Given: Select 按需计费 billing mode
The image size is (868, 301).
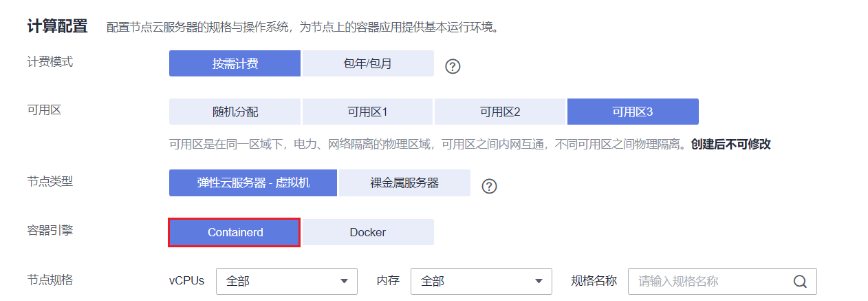Looking at the screenshot, I should (x=235, y=63).
